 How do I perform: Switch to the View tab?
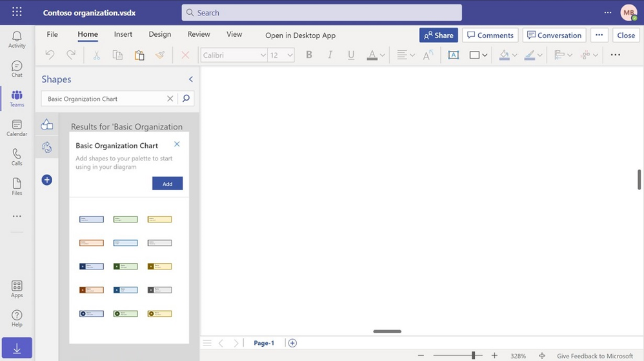[x=234, y=34]
